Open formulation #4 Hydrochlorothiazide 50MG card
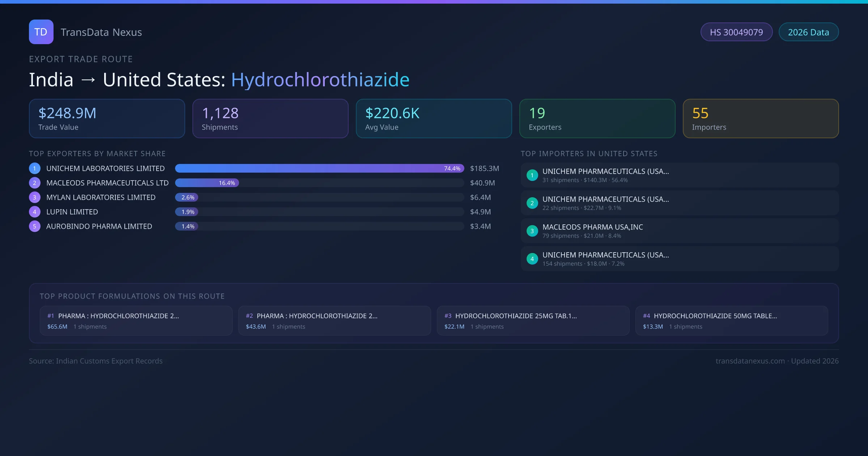Image resolution: width=868 pixels, height=456 pixels. tap(731, 321)
